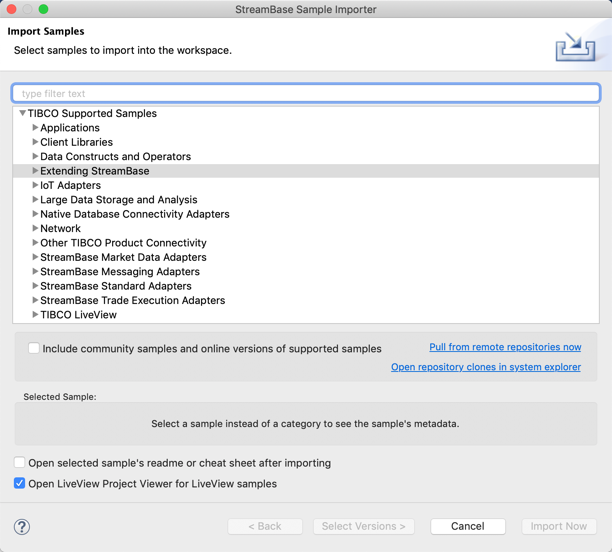The image size is (612, 552).
Task: Expand TIBCO LiveView category arrow
Action: point(35,315)
